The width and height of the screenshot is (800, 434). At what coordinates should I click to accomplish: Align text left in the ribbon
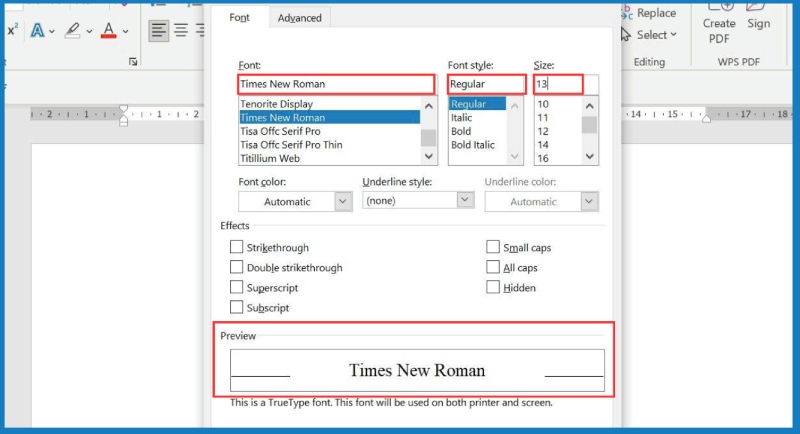coord(159,30)
